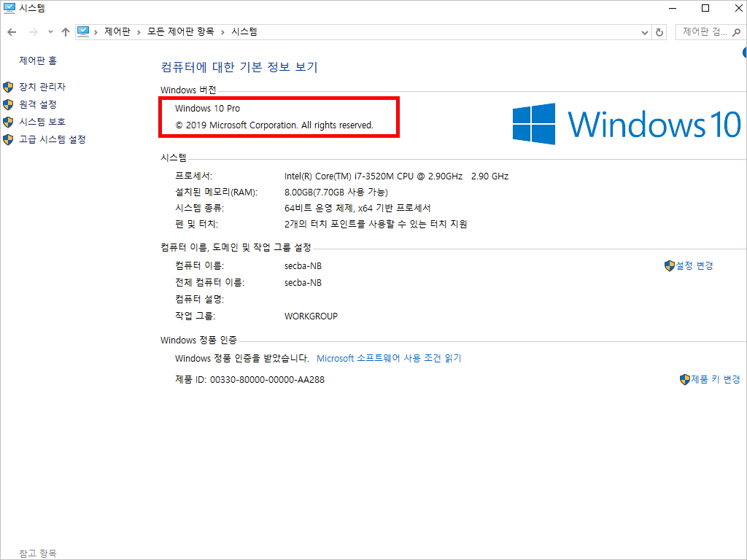Click shield icon next to 제품 키 변경
The height and width of the screenshot is (560, 747).
pyautogui.click(x=684, y=379)
